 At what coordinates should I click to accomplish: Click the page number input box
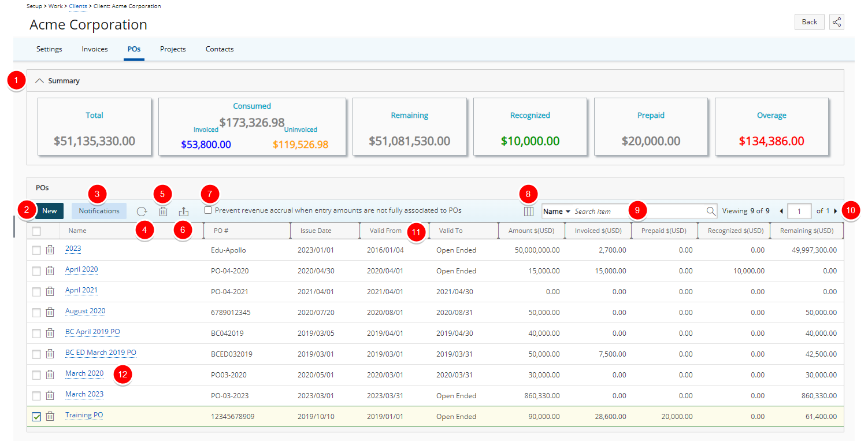tap(799, 212)
